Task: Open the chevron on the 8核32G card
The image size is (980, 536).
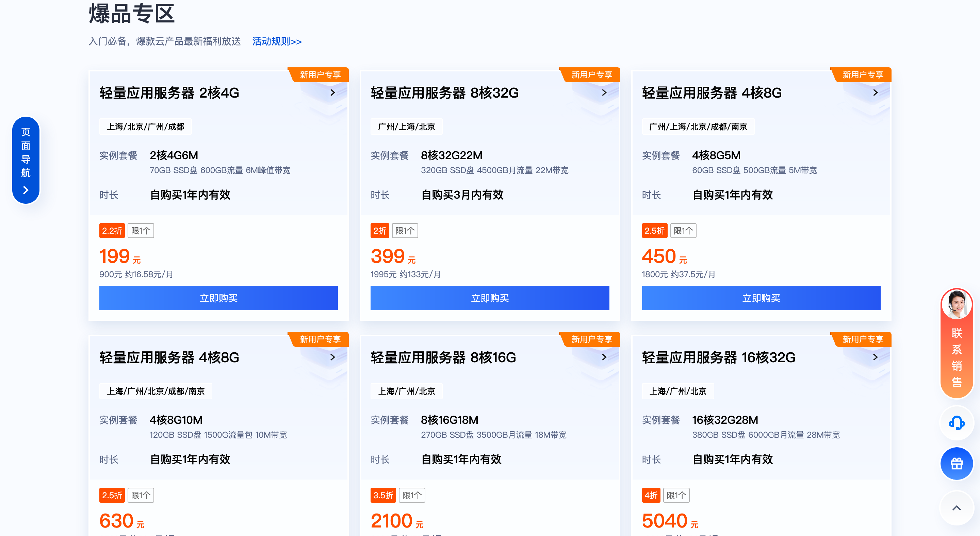Action: pos(604,93)
